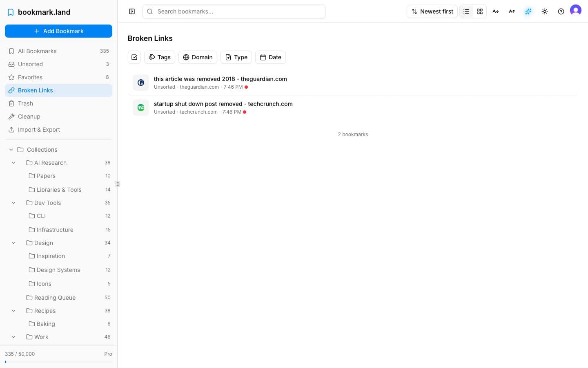Open the Date filter dropdown
Screen dimensions: 588x368
point(270,57)
